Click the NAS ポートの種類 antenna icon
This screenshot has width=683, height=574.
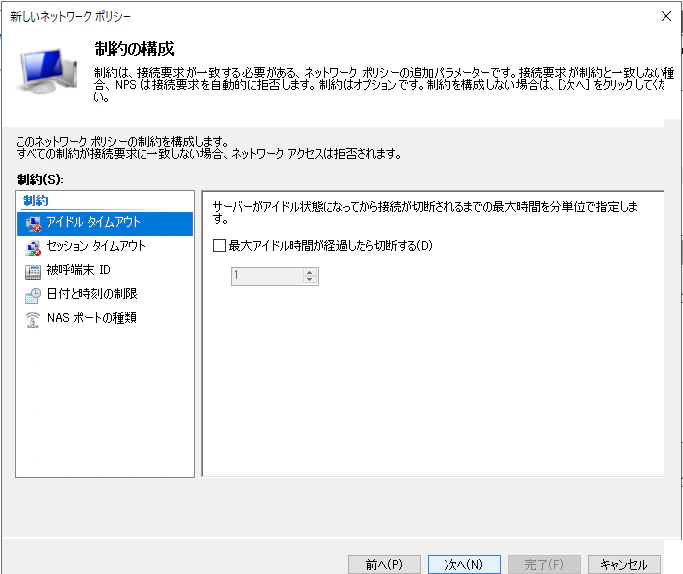(33, 319)
